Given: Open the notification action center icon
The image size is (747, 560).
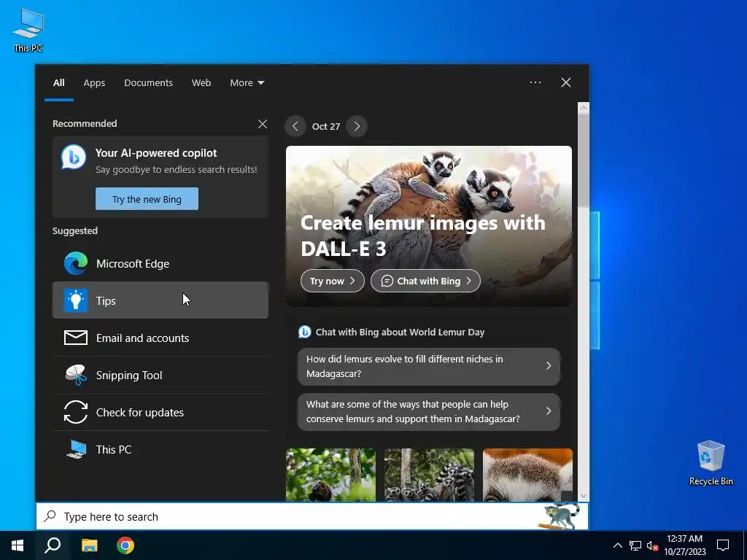Looking at the screenshot, I should 723,545.
